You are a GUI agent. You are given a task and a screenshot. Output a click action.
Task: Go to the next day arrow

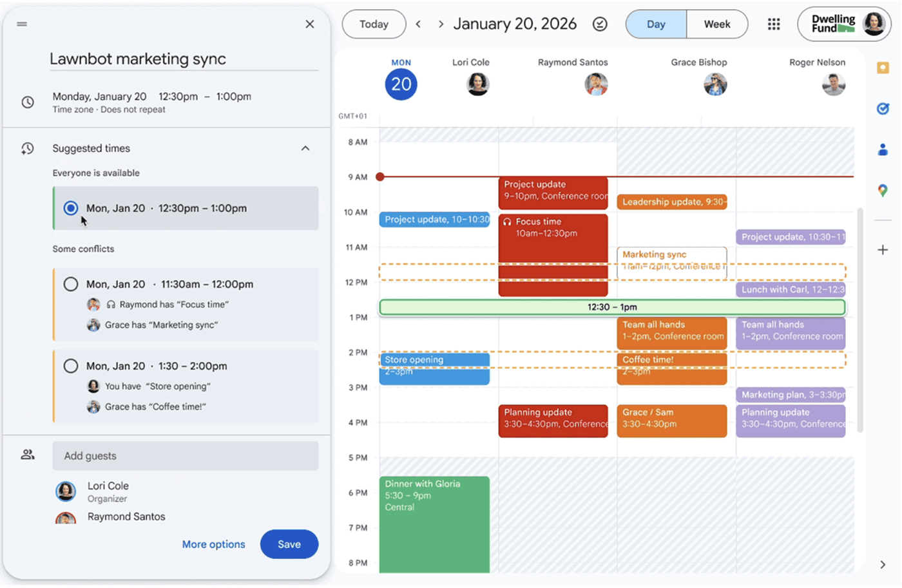click(x=441, y=24)
